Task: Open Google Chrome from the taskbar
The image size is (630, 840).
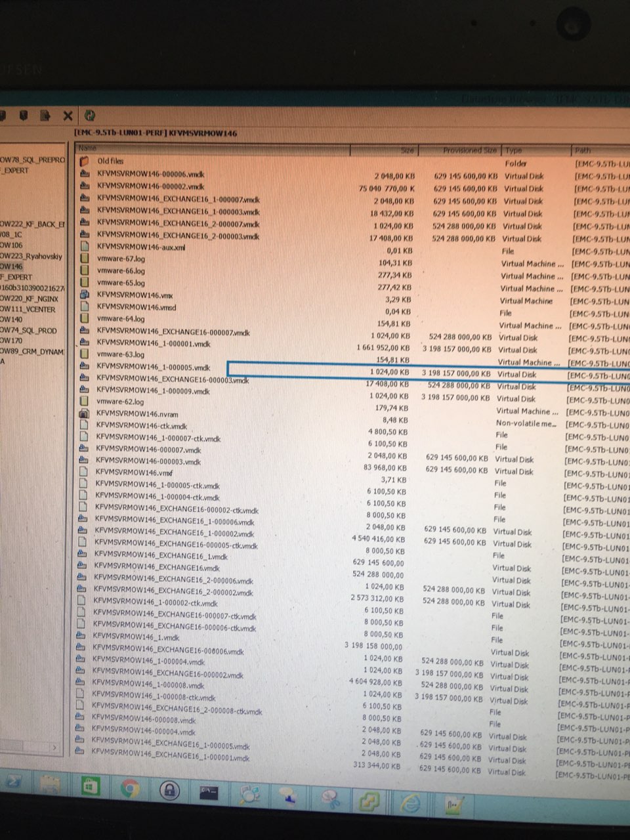Action: [130, 788]
